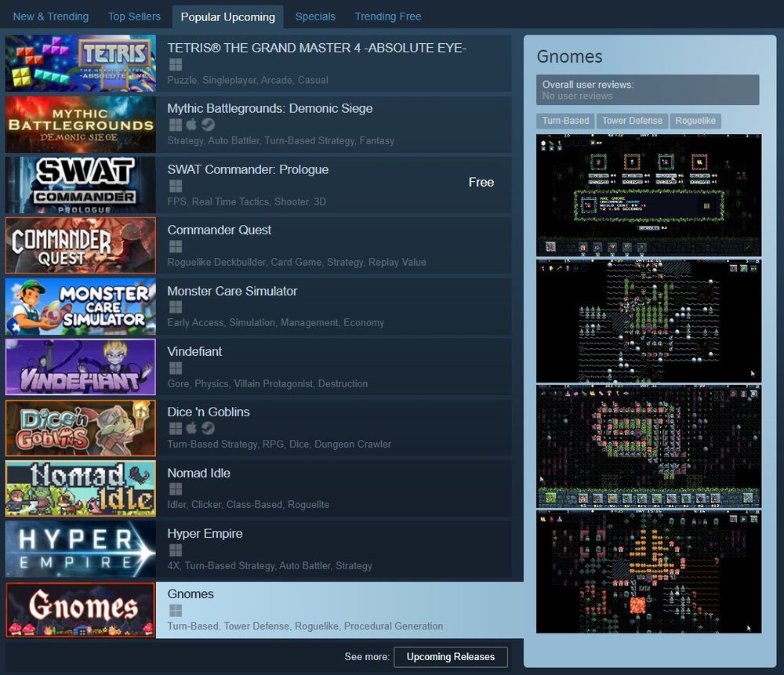Screen dimensions: 784x675
Task: Click the tags 'FPS, Real Time Tactics, Shooter, 3D'
Action: (x=247, y=201)
